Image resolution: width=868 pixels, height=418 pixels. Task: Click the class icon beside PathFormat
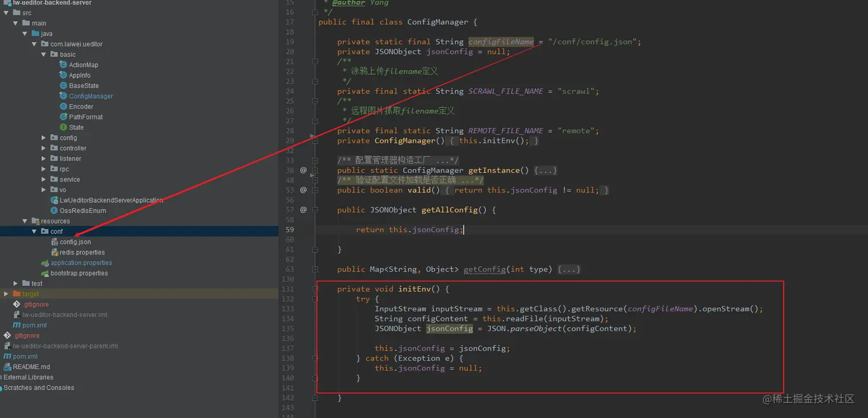coord(63,117)
